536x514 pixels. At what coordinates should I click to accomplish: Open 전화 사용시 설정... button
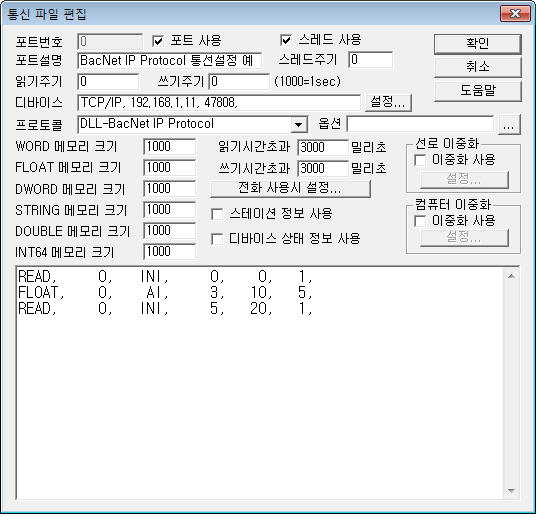point(290,188)
